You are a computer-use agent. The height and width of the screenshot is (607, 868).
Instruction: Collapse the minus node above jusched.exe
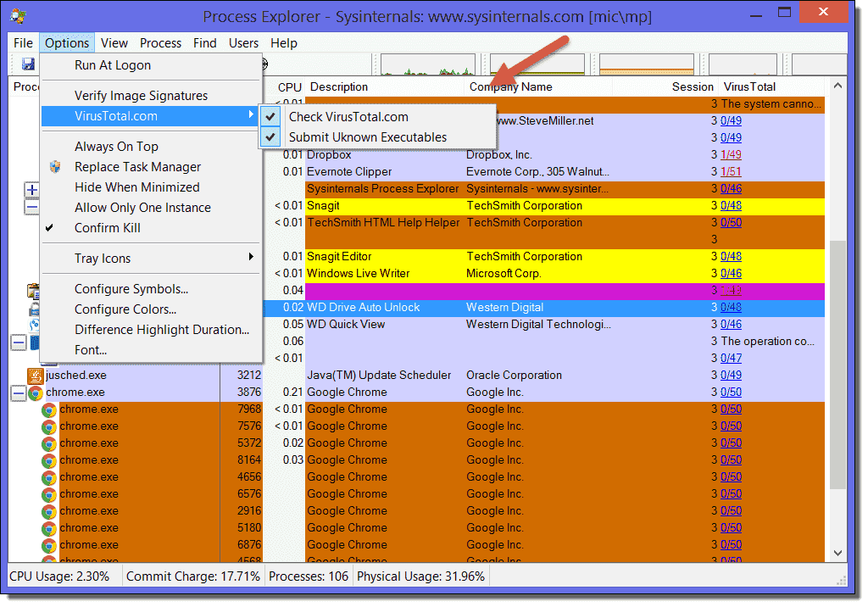[x=19, y=342]
